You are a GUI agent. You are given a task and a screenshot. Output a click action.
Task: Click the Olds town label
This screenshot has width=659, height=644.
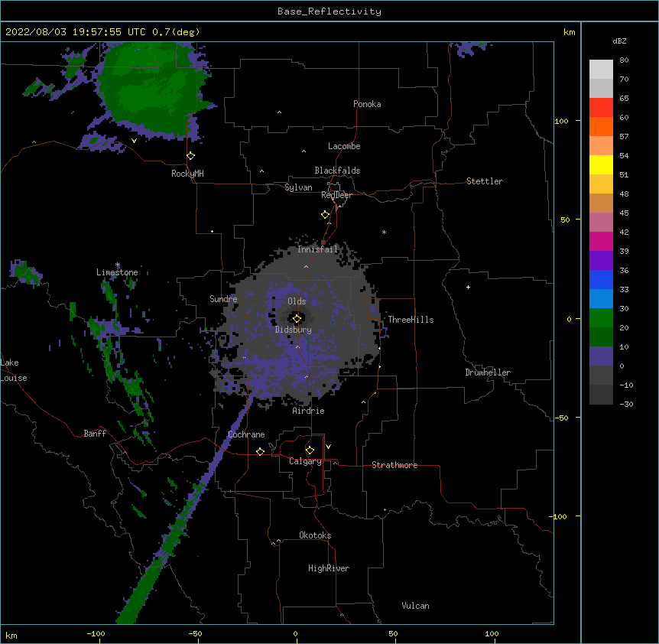[x=297, y=301]
